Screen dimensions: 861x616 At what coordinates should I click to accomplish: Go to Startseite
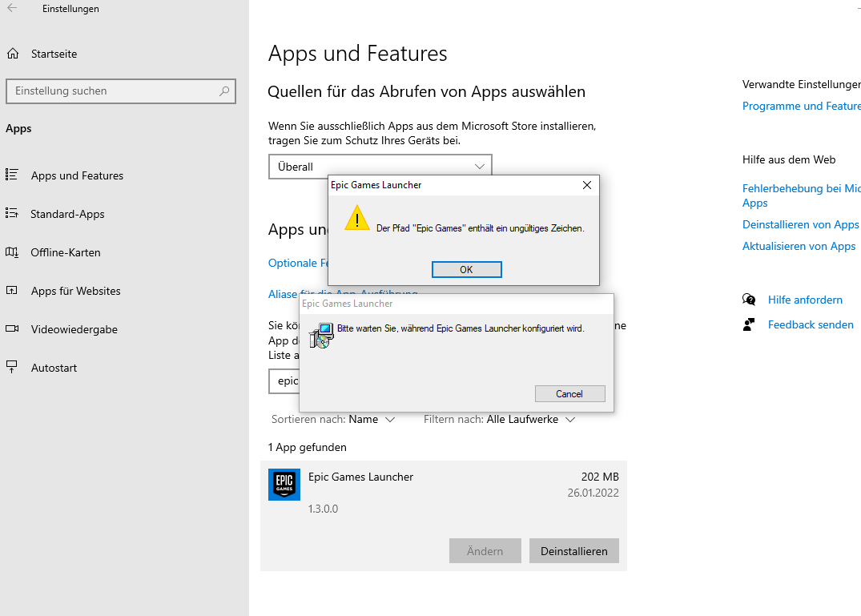pos(54,54)
